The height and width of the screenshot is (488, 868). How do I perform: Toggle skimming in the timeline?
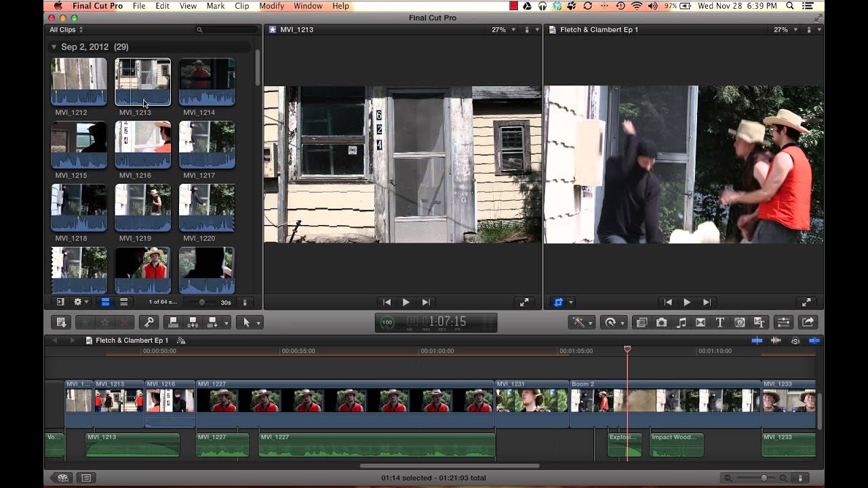[x=757, y=340]
